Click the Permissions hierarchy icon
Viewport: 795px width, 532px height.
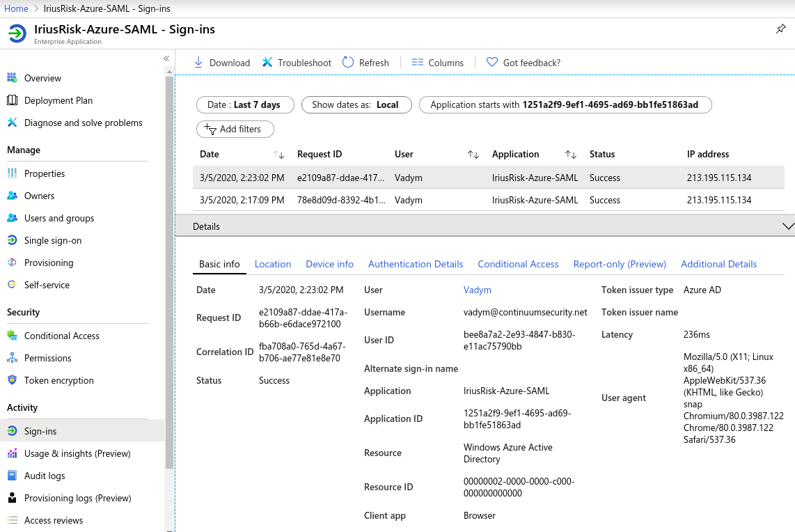[x=12, y=358]
